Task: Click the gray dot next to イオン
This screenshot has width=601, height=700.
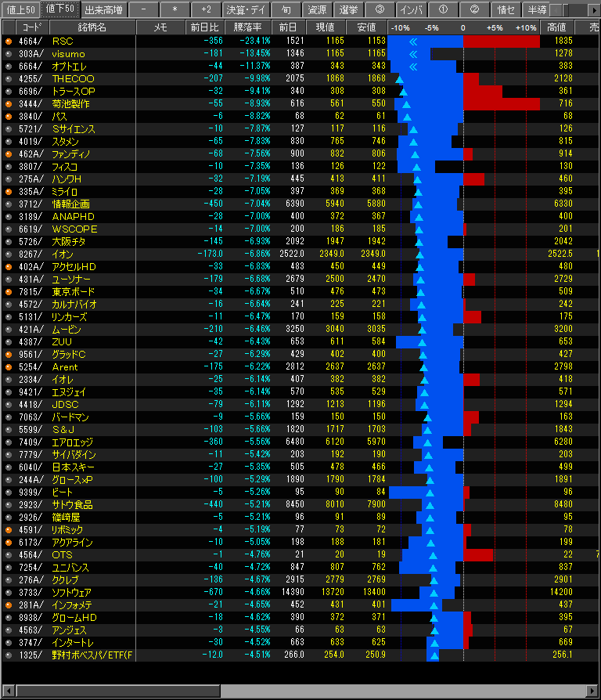Action: (x=9, y=254)
